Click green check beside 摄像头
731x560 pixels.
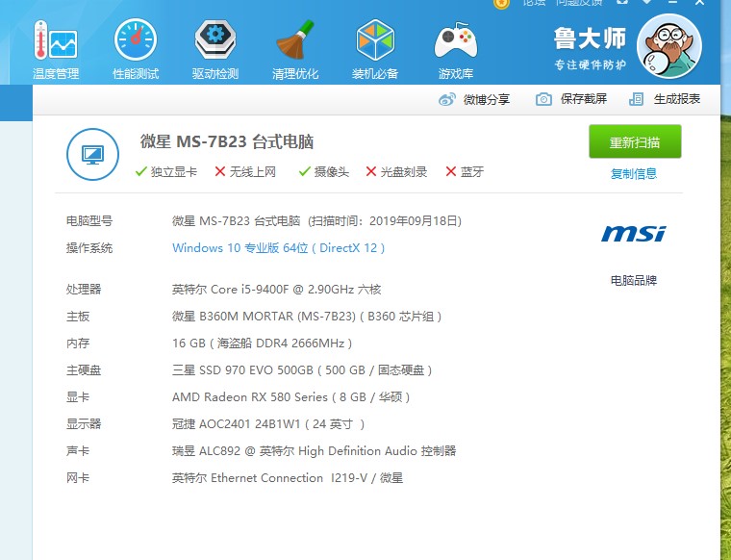click(305, 171)
